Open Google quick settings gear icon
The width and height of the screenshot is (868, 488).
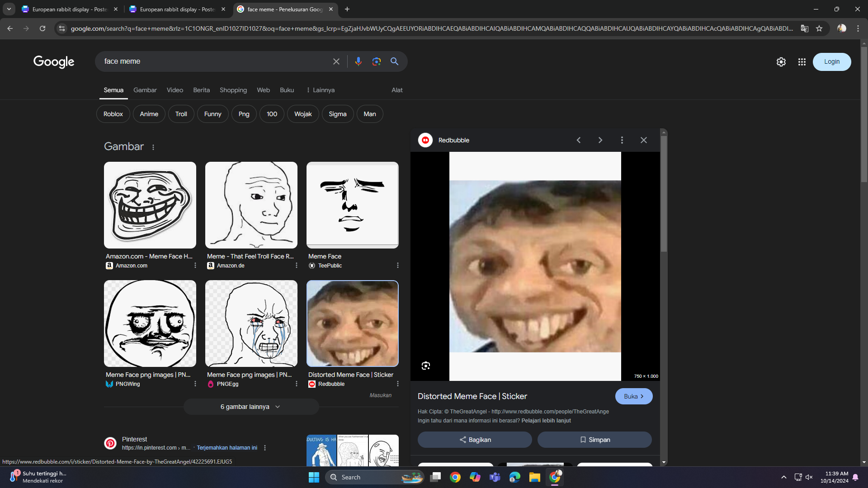point(781,62)
